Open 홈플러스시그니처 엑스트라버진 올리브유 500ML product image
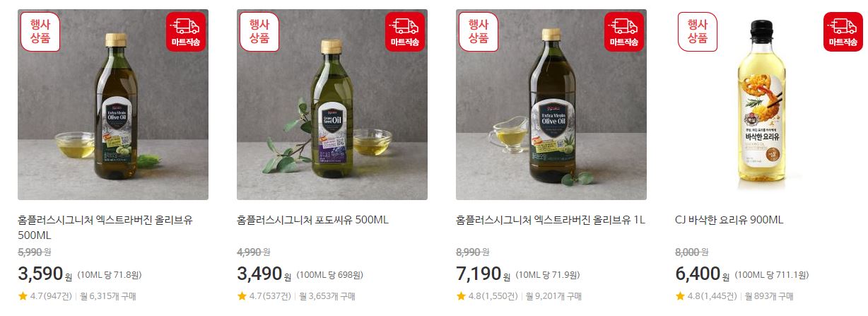The height and width of the screenshot is (316, 868). click(113, 105)
